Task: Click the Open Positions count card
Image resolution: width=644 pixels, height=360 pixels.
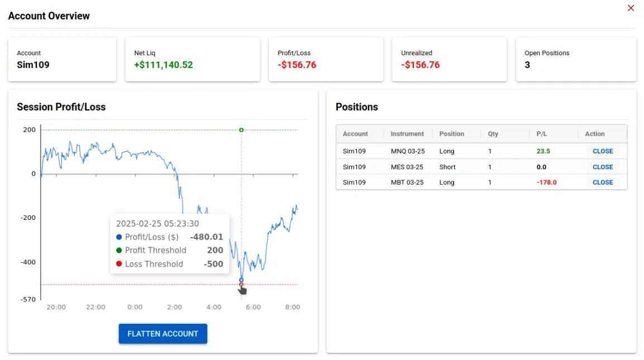Action: [x=576, y=59]
